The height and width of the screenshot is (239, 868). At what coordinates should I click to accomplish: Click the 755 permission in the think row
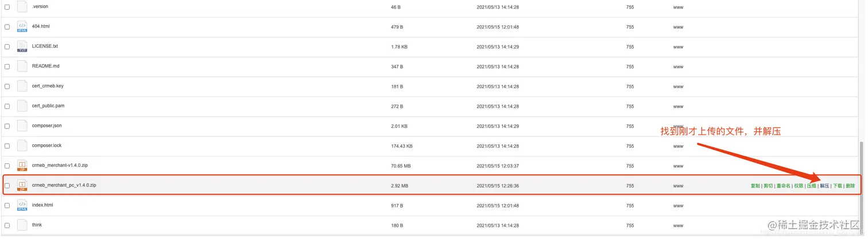[x=630, y=225]
